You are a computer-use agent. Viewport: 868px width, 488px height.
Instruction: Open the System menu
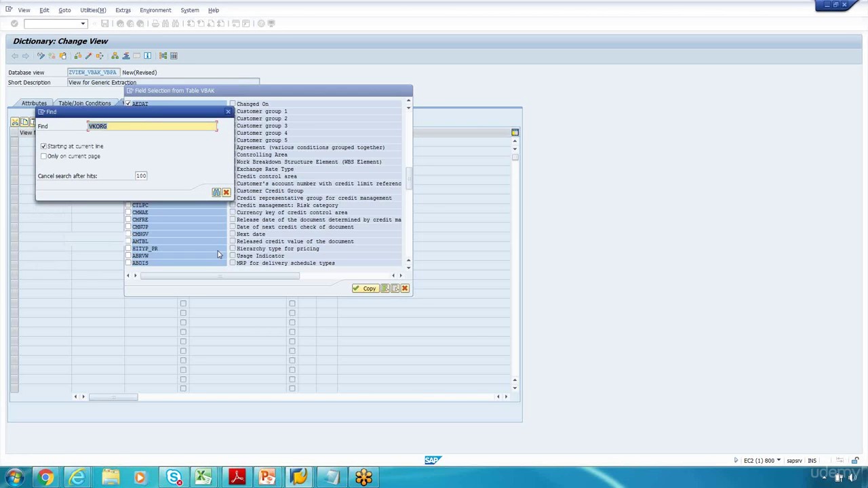coord(190,10)
